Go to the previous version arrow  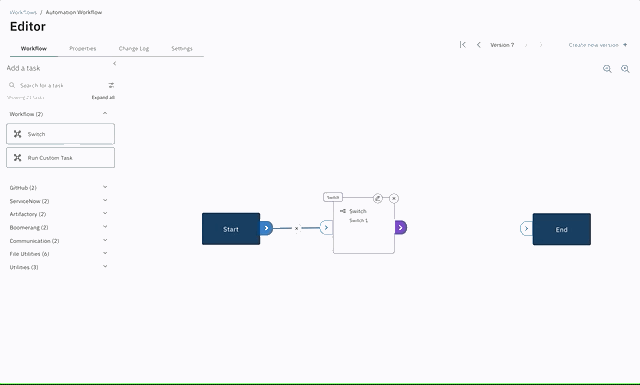tap(479, 45)
